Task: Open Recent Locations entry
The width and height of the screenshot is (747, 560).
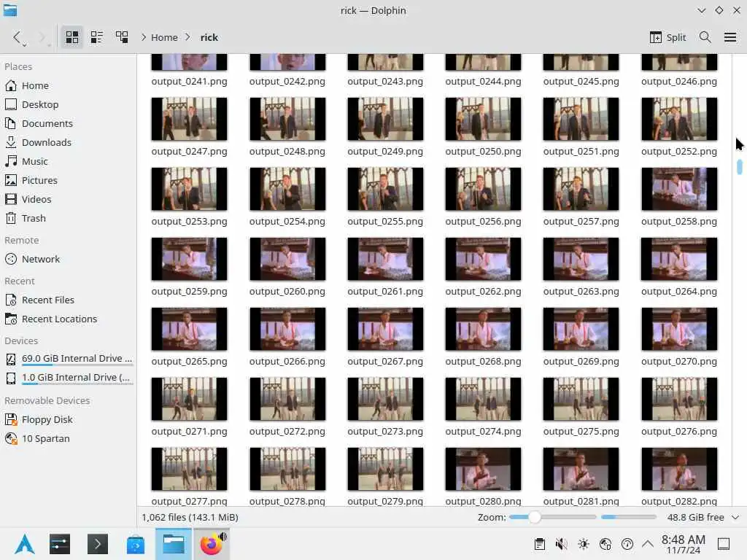Action: [x=68, y=319]
